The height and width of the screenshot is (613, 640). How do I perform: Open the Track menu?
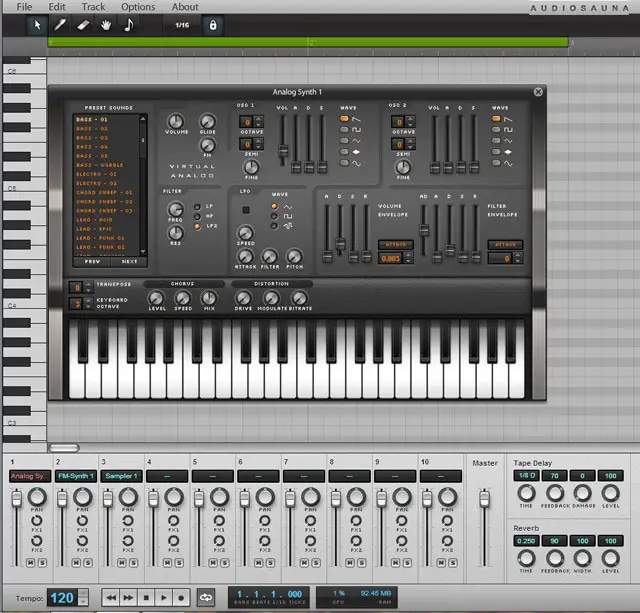[x=93, y=7]
